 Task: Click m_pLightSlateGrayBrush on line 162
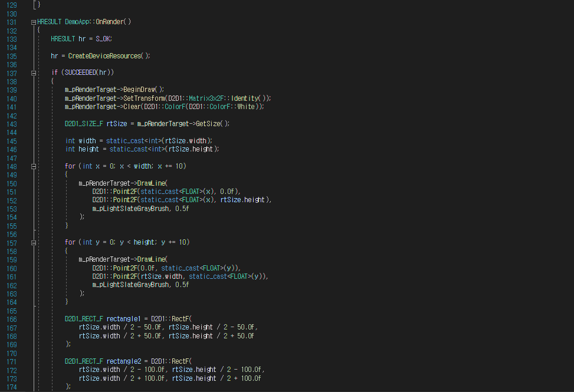130,285
